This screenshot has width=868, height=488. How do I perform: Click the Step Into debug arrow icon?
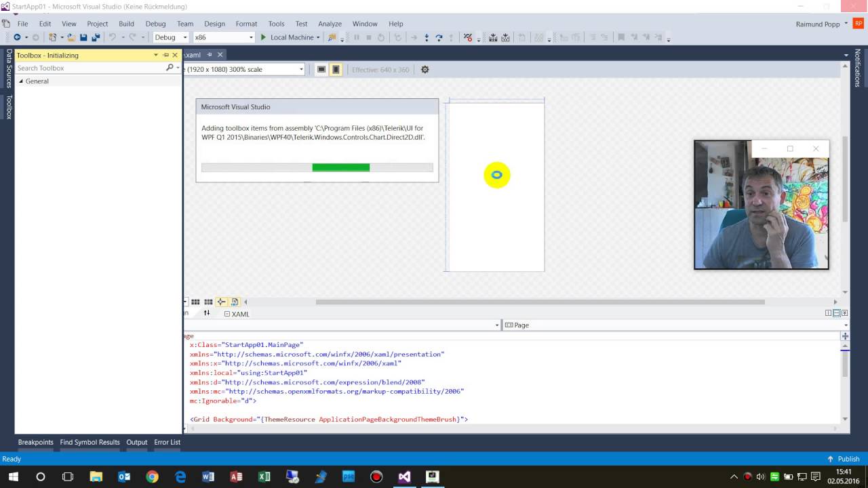[427, 37]
